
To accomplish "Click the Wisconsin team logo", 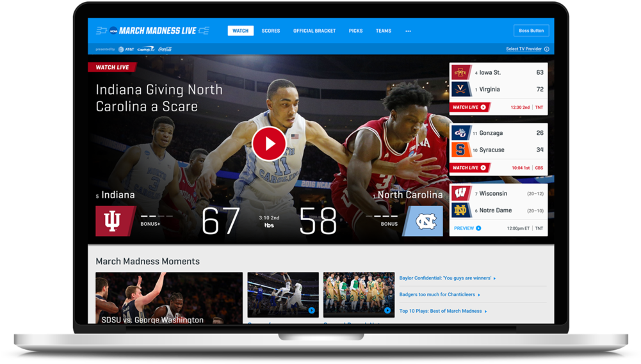I will point(460,193).
